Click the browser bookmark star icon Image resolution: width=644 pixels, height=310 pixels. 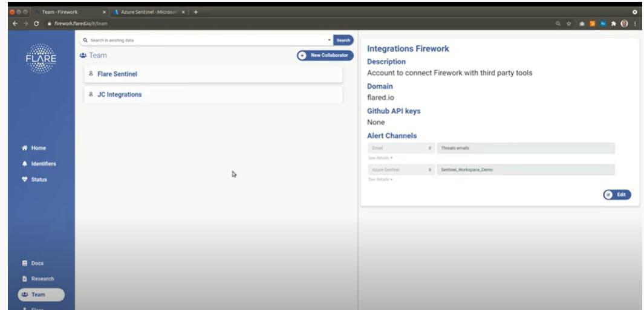[569, 24]
